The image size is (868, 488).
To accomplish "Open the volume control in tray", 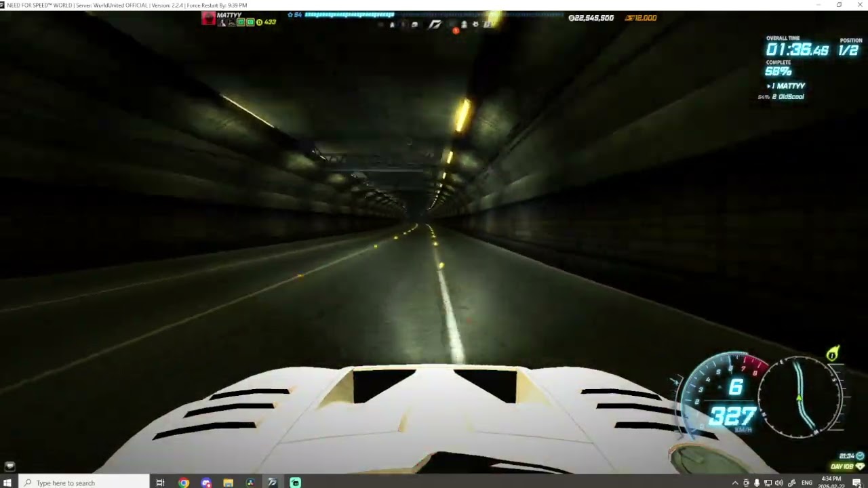I will (x=778, y=483).
